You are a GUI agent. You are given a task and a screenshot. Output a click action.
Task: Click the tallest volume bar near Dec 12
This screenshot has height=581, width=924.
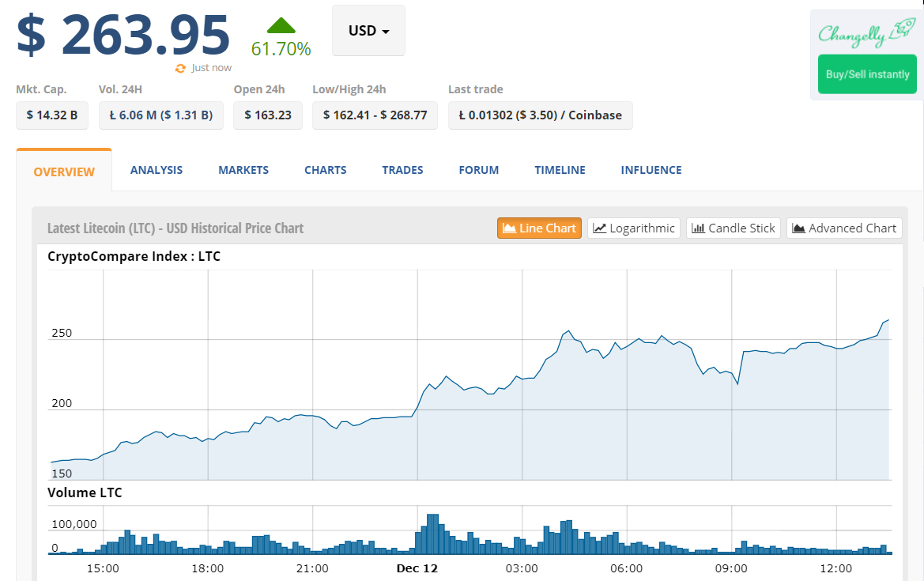click(432, 534)
